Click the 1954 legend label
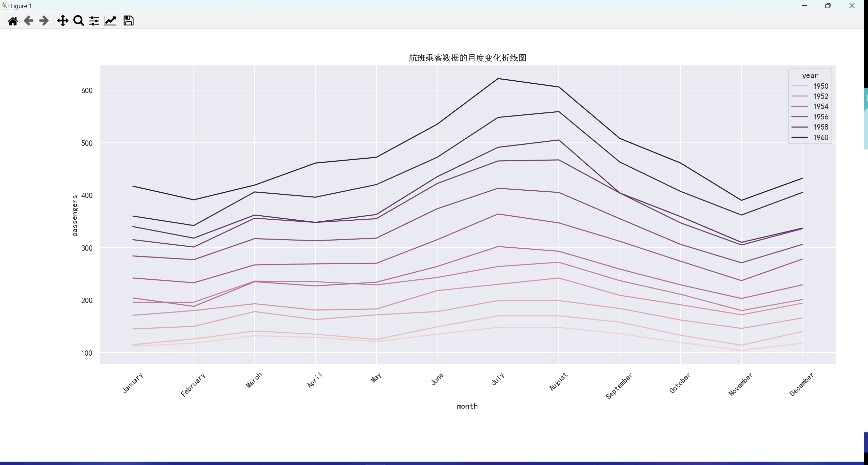The height and width of the screenshot is (465, 868). tap(820, 107)
